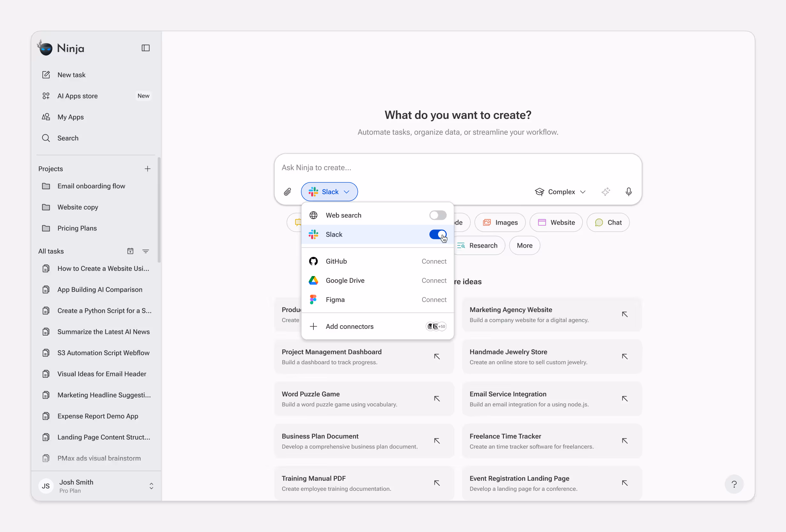Expand the Complex model dropdown
Viewport: 786px width, 532px height.
(x=560, y=192)
